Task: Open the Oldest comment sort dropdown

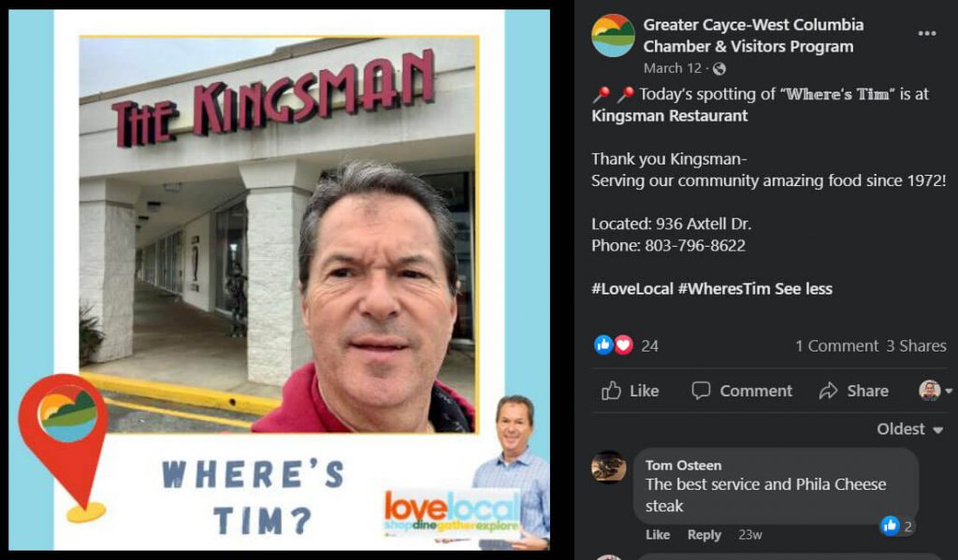Action: tap(909, 429)
